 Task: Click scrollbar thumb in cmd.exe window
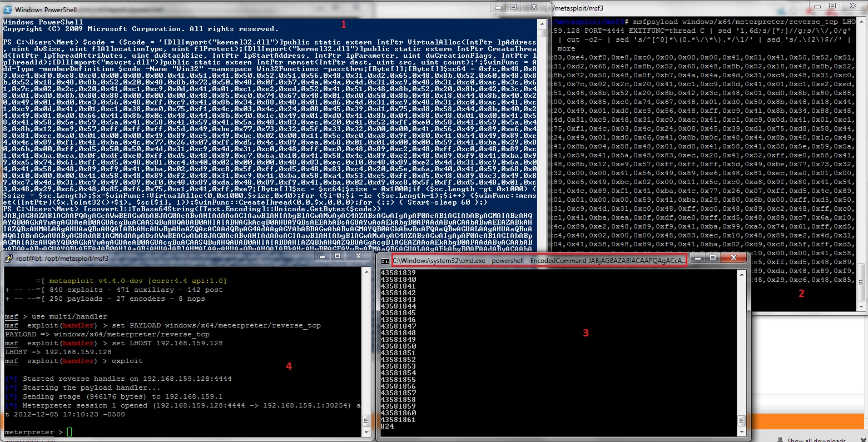click(742, 422)
